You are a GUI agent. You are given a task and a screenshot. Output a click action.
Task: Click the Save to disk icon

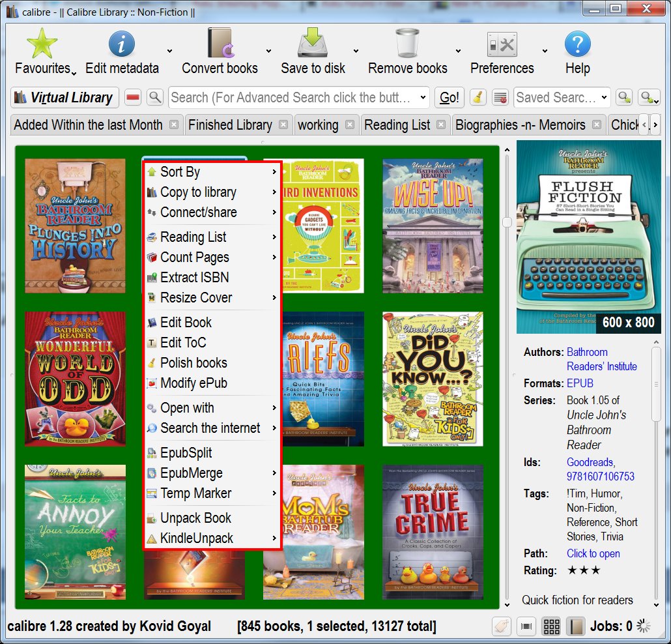pos(313,42)
